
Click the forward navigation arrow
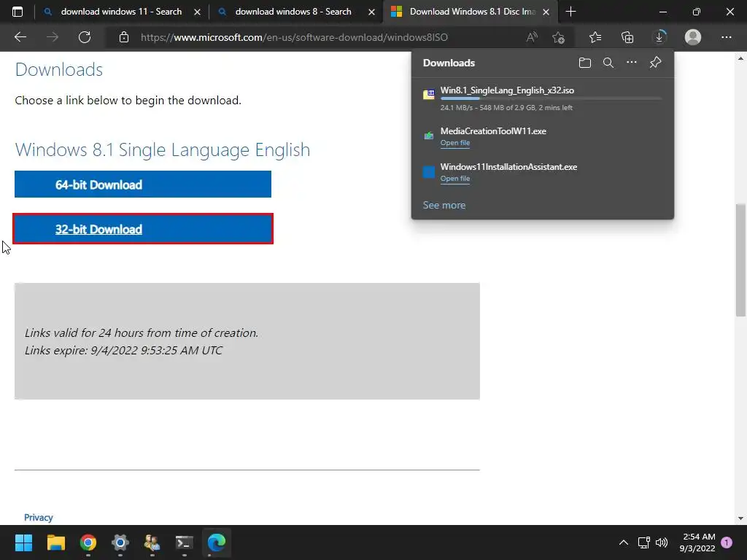(53, 37)
